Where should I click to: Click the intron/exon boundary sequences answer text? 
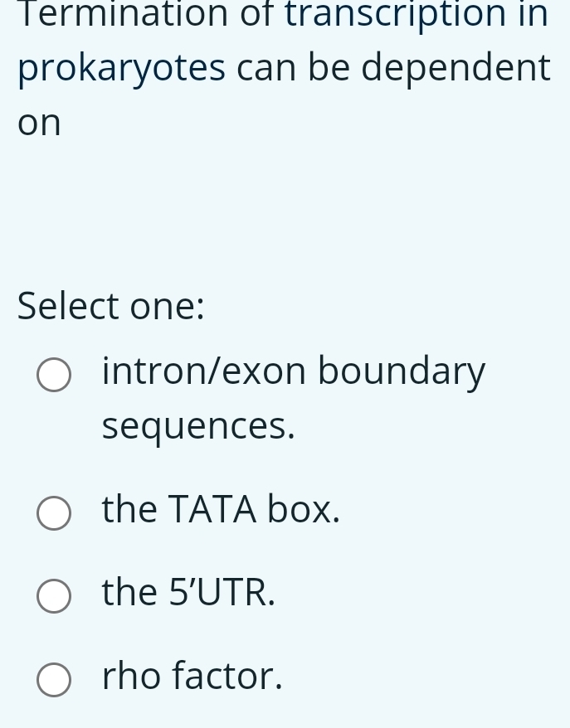pos(293,370)
